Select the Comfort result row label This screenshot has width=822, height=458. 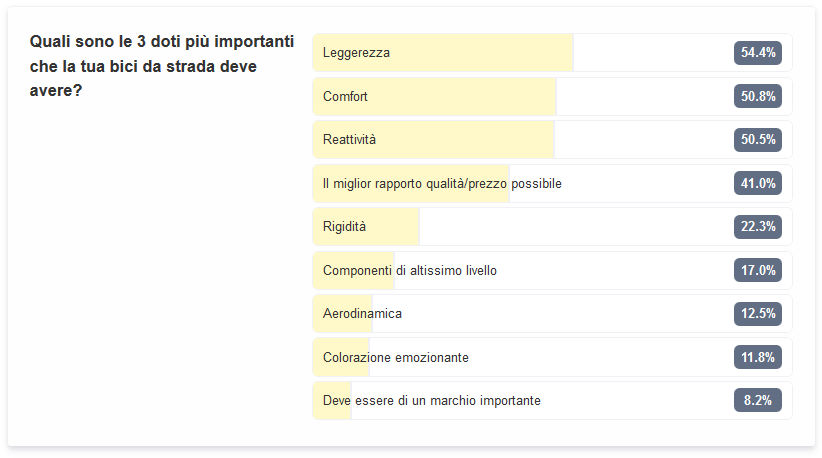[x=345, y=97]
